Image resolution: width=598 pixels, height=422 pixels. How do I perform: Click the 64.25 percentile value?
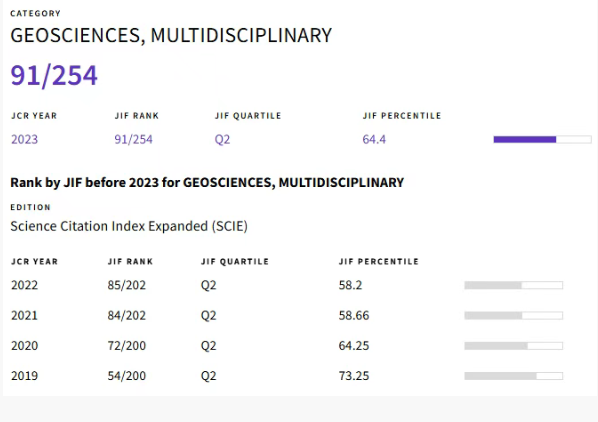(354, 346)
